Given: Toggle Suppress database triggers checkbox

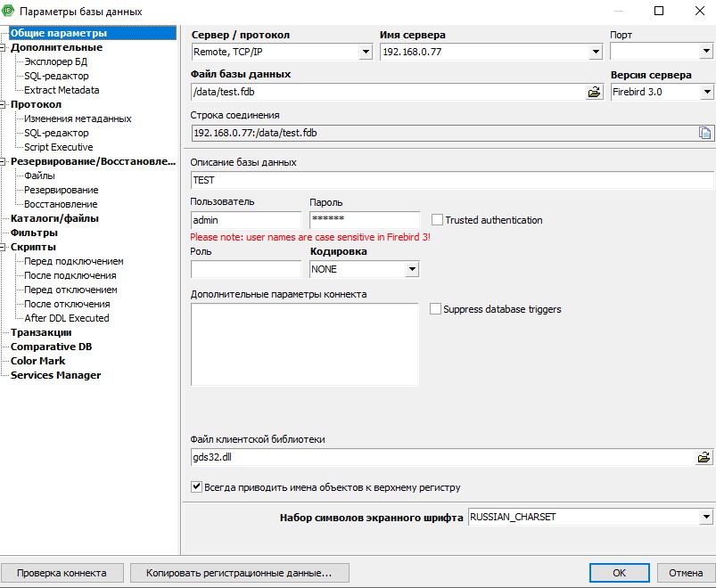Looking at the screenshot, I should tap(436, 309).
